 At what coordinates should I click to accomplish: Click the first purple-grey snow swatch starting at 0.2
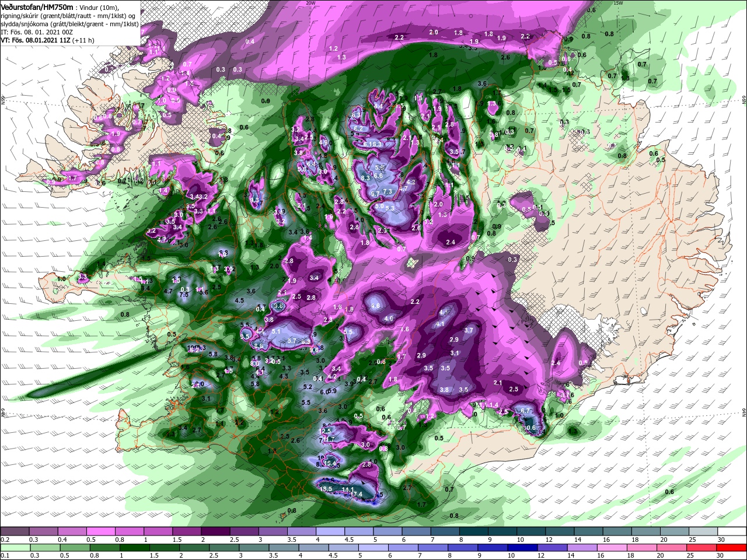click(x=15, y=531)
